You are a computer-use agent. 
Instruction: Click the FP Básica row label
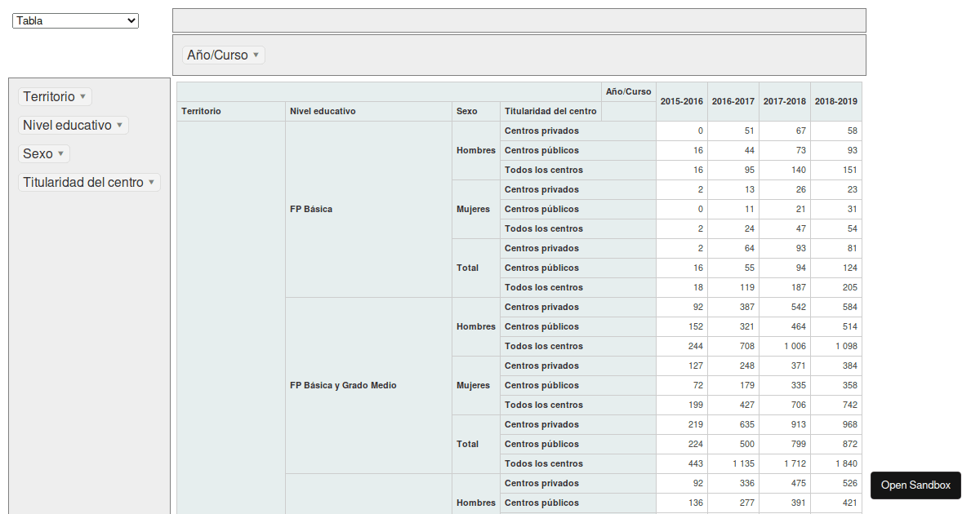pyautogui.click(x=310, y=209)
